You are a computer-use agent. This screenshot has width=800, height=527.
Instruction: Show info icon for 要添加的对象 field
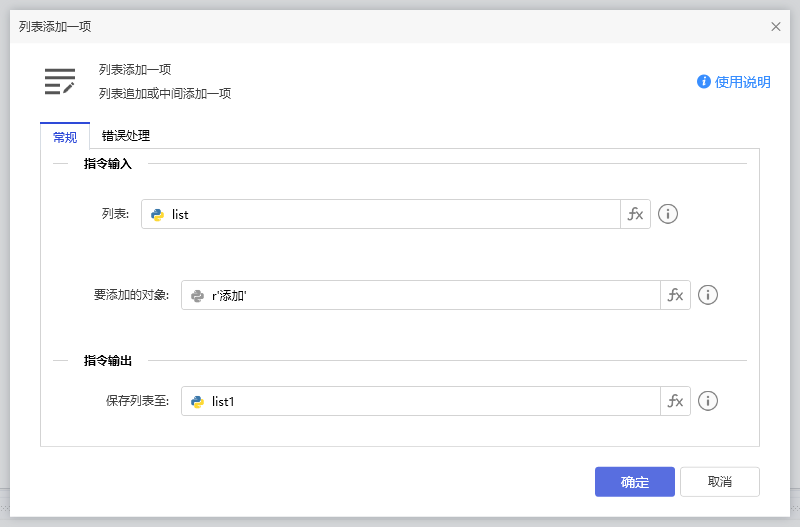[708, 295]
